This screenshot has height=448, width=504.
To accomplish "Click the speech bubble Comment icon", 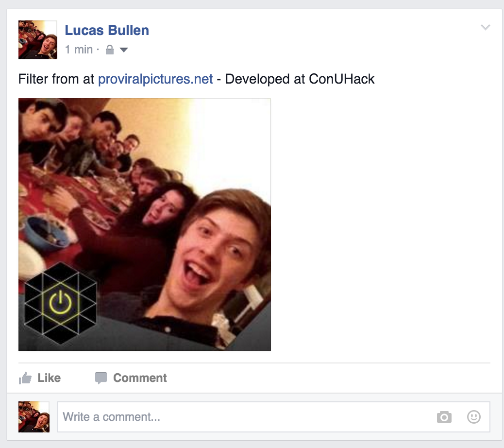I will (x=101, y=378).
